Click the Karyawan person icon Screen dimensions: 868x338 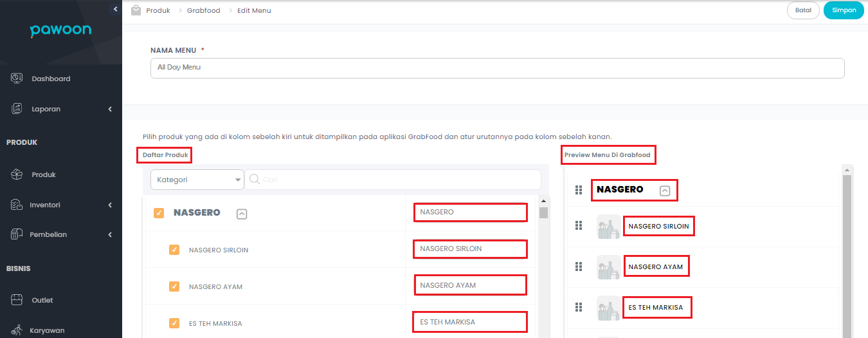[17, 330]
